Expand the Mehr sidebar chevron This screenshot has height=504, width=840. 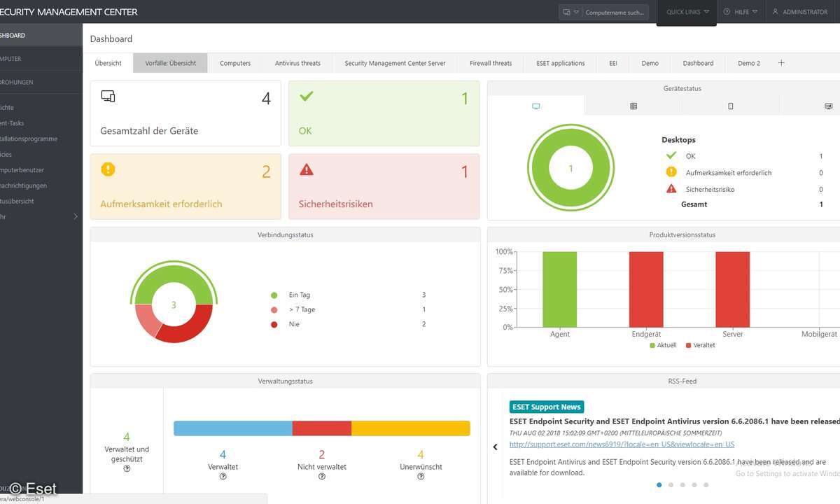pyautogui.click(x=76, y=217)
